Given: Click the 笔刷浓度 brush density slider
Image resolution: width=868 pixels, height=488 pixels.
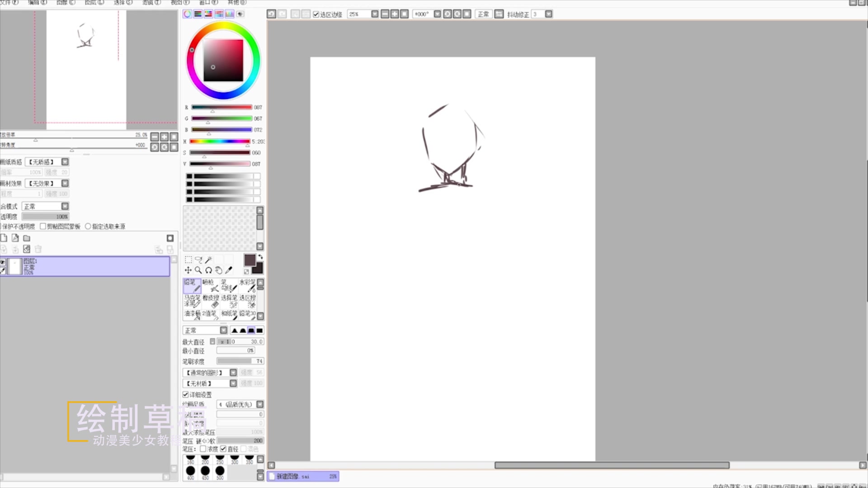Looking at the screenshot, I should pyautogui.click(x=240, y=361).
